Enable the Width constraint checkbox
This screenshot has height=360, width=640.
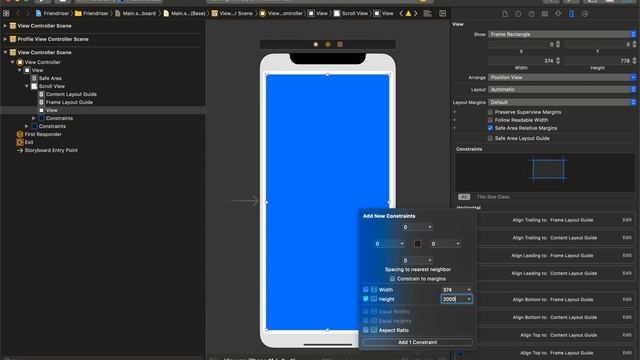365,289
